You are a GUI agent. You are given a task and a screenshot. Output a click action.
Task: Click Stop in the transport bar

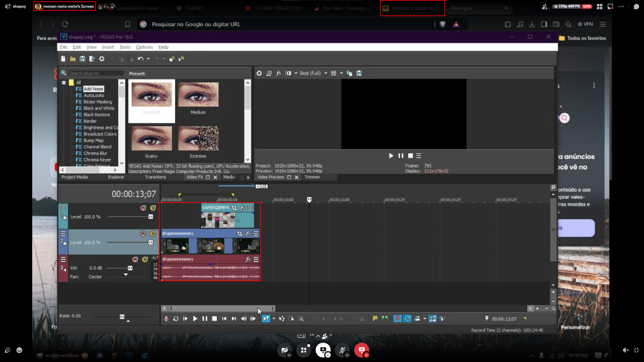(214, 319)
